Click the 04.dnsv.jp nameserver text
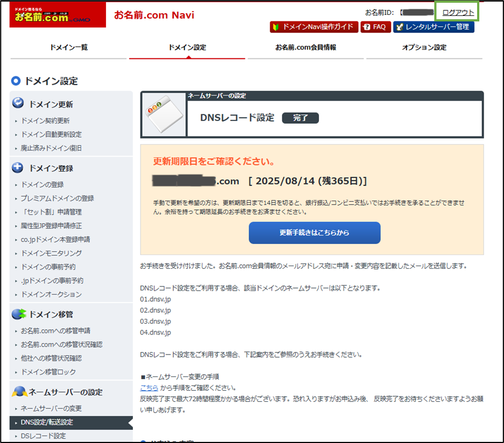This screenshot has width=504, height=443. click(x=155, y=333)
